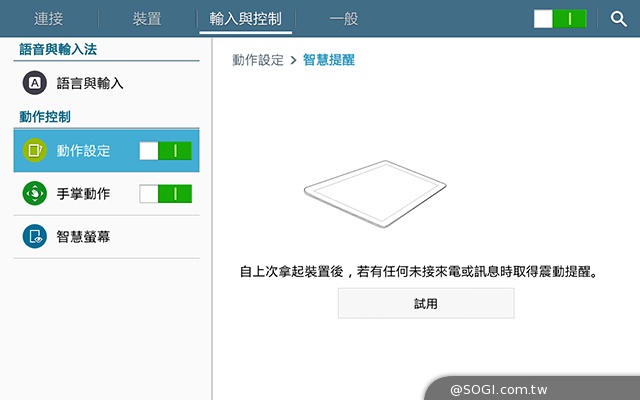Click the 語言與輸入 letter A icon
Screen dimensions: 640x400
pyautogui.click(x=35, y=83)
